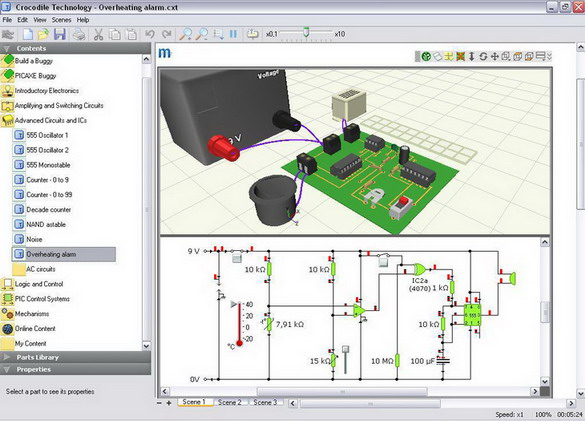The image size is (585, 421).
Task: Click the grey cube view dropdown icon
Action: (x=506, y=56)
